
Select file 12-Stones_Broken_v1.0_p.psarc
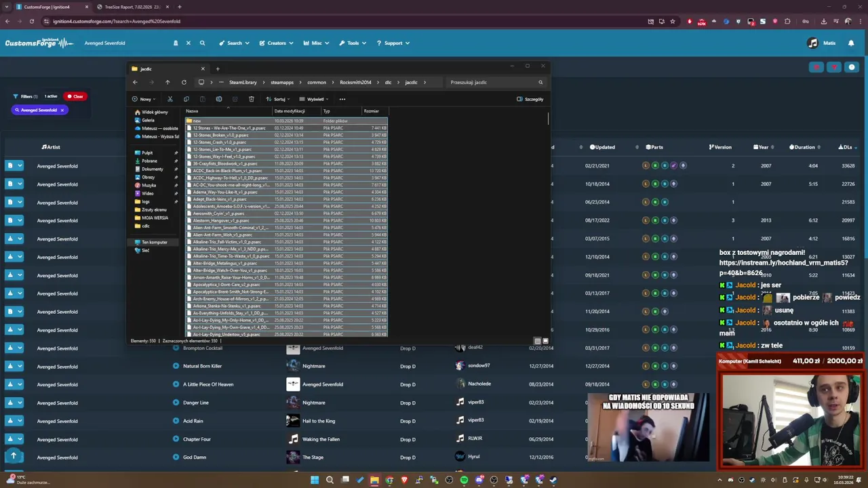click(287, 135)
